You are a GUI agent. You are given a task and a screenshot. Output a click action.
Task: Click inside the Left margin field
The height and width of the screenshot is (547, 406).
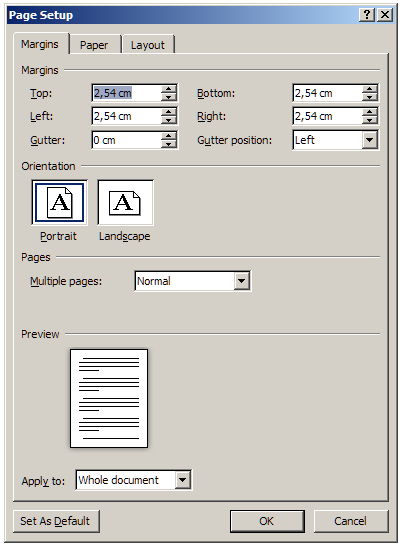point(127,116)
